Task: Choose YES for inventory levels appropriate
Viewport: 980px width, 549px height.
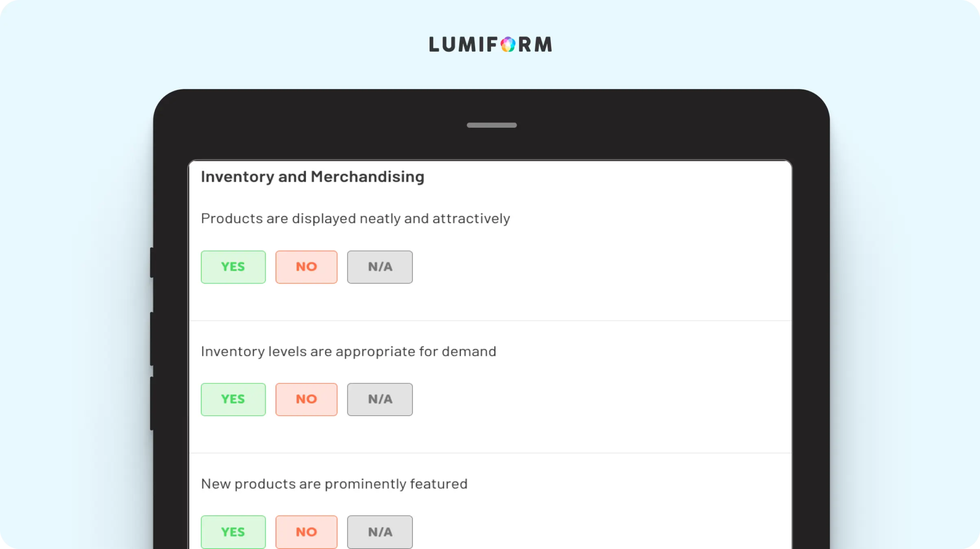Action: pyautogui.click(x=233, y=399)
